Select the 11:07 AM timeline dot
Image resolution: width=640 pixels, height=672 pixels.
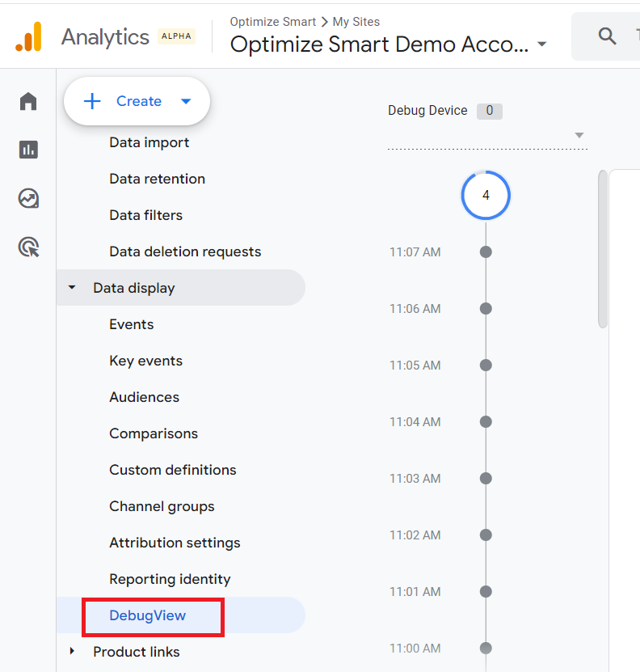tap(486, 252)
